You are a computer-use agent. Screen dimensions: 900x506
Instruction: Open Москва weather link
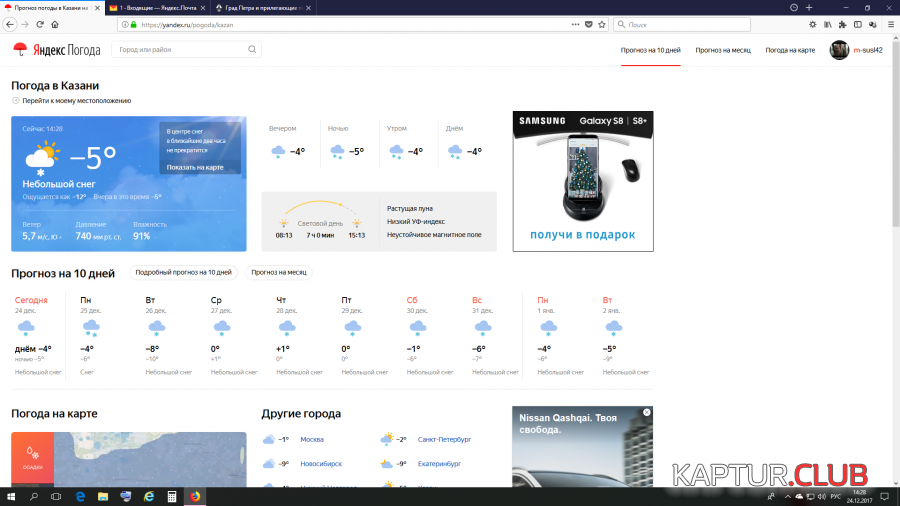(312, 439)
